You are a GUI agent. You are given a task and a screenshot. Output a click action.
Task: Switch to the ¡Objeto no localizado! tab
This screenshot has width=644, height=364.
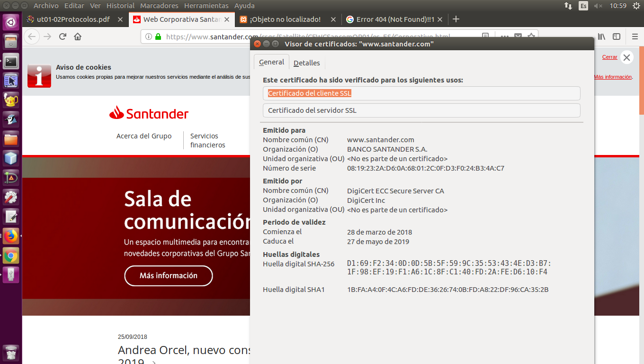[x=288, y=19]
